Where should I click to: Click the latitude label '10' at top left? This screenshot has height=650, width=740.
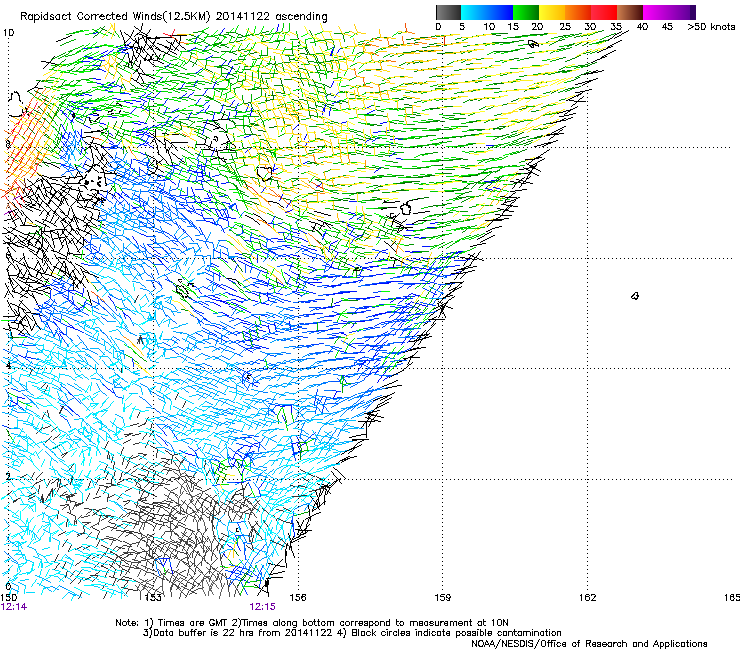(8, 33)
